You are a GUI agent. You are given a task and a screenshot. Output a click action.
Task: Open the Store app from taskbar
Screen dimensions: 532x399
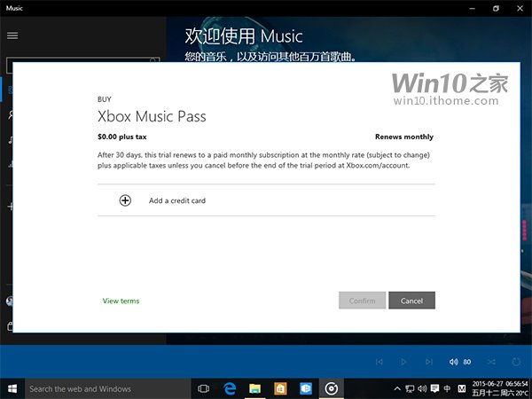click(x=280, y=389)
